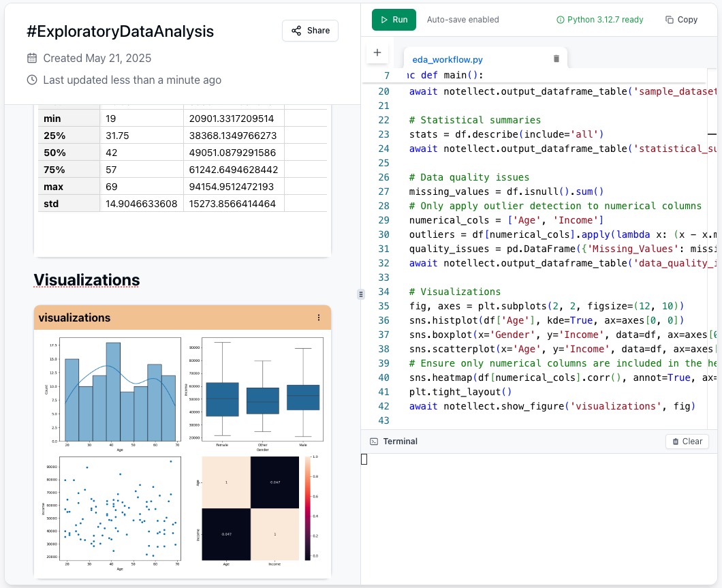This screenshot has height=588, width=722.
Task: Open the eda_workflow.py tab
Action: [447, 59]
